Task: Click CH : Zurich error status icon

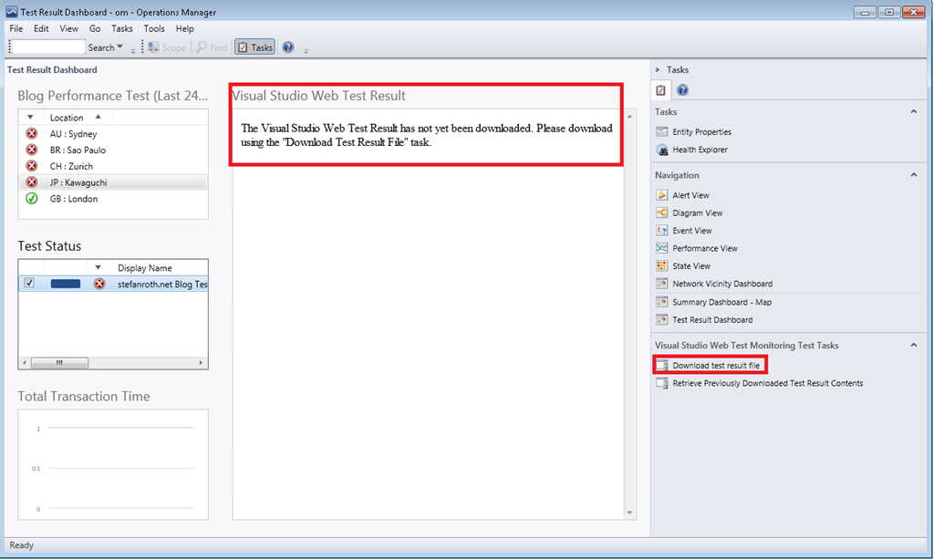Action: 32,166
